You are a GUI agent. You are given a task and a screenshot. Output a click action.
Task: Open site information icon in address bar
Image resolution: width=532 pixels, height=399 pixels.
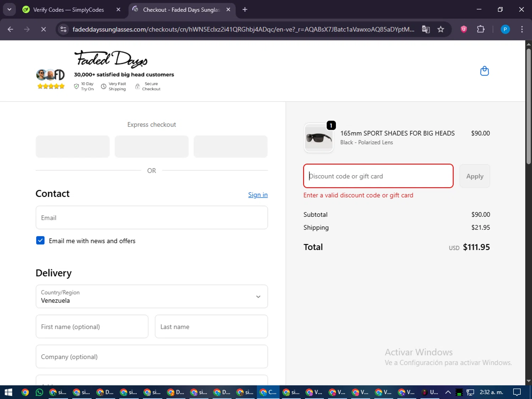point(63,29)
